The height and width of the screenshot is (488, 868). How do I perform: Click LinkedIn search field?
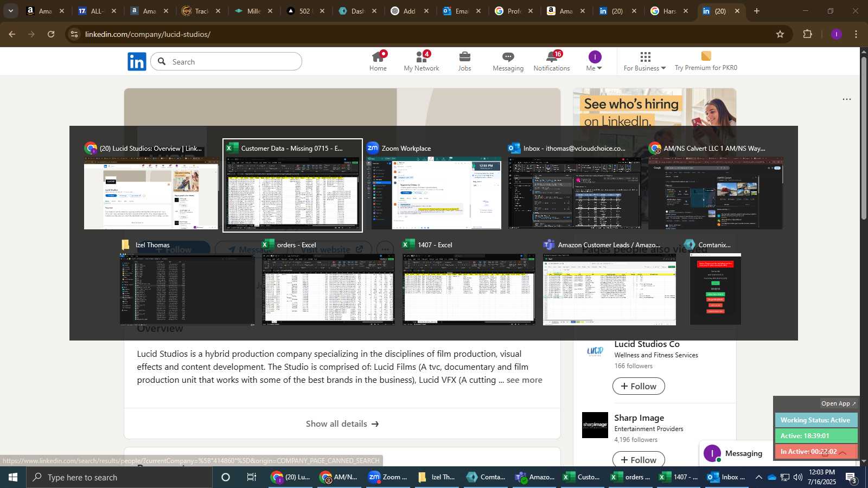pyautogui.click(x=226, y=61)
